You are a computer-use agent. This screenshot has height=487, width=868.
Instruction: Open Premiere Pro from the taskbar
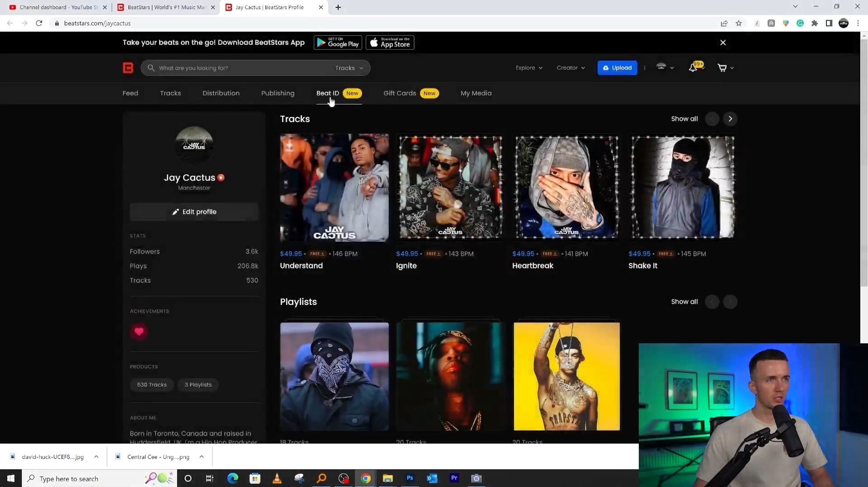click(x=454, y=478)
